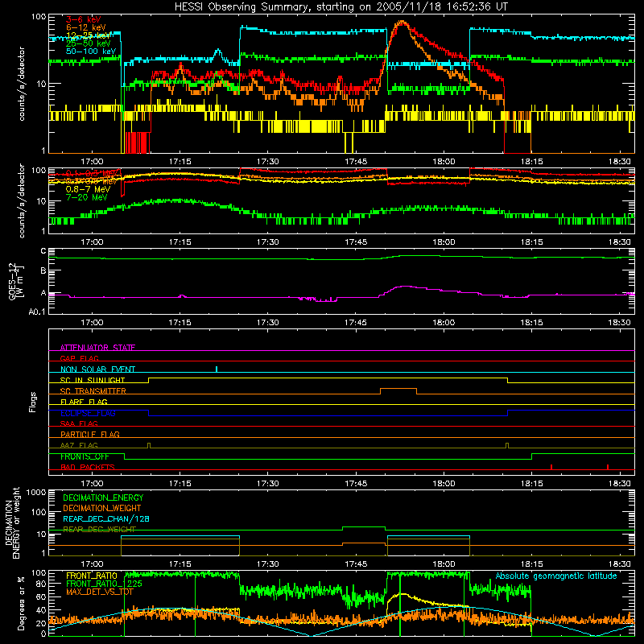The height and width of the screenshot is (644, 644).
Task: Select the 'NON_SOLAR_EVENT' flag label
Action: 97,369
